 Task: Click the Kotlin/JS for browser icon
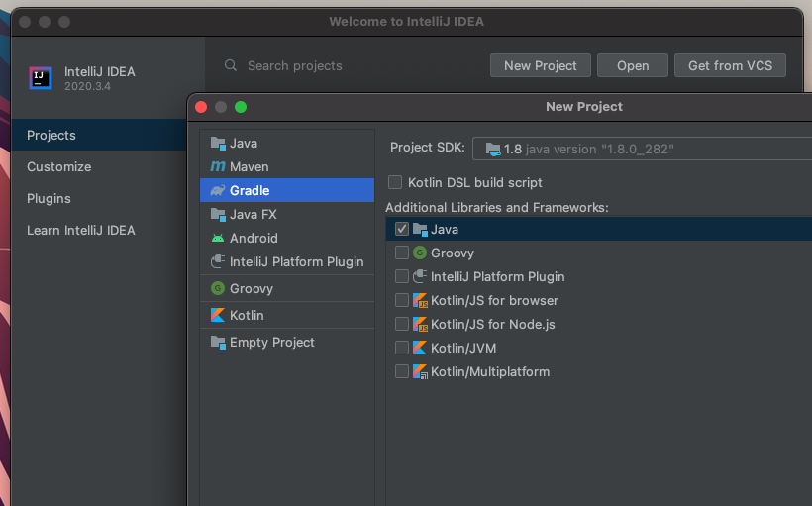tap(420, 300)
